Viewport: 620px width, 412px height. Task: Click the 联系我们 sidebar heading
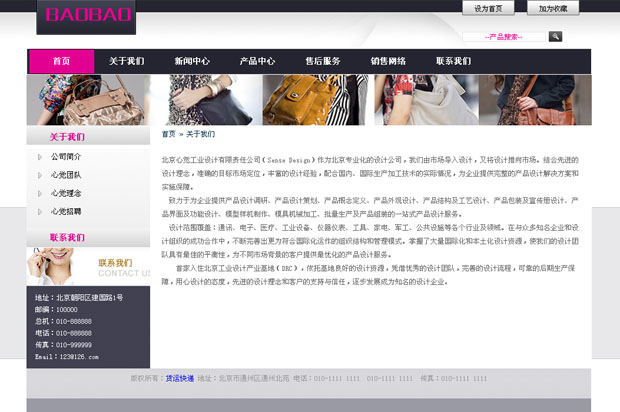[67, 237]
